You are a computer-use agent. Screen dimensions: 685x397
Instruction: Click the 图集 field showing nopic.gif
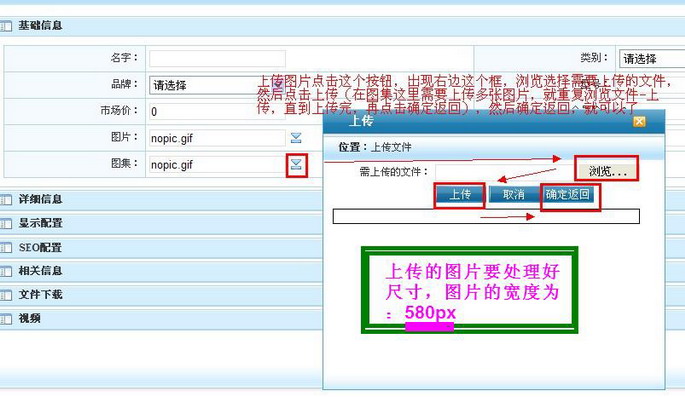(217, 165)
